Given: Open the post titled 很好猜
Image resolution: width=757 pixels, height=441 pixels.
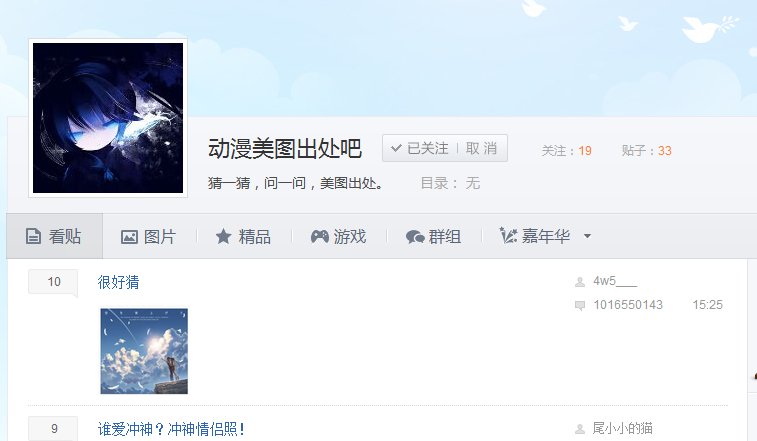Looking at the screenshot, I should [118, 282].
